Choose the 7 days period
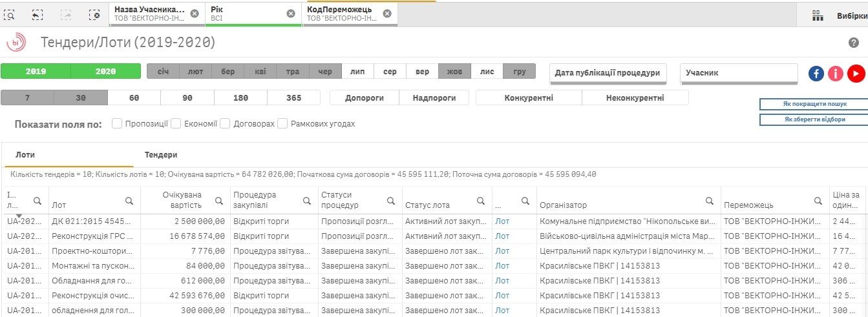This screenshot has height=317, width=868. coord(27,98)
